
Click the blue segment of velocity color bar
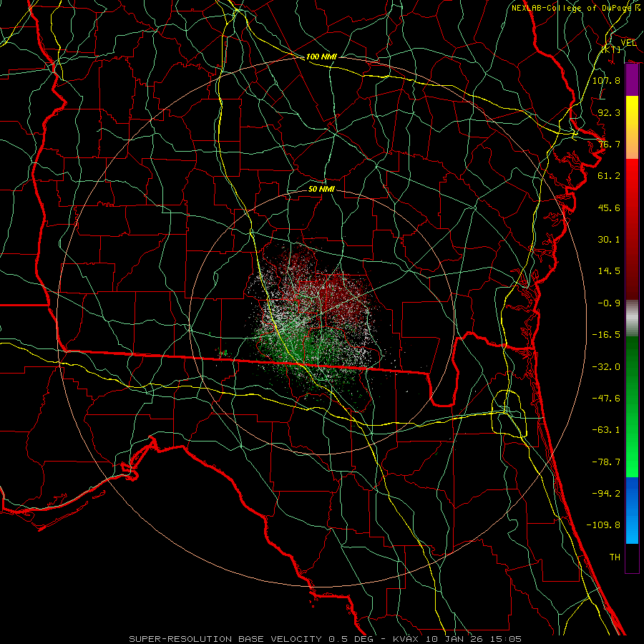pos(632,510)
